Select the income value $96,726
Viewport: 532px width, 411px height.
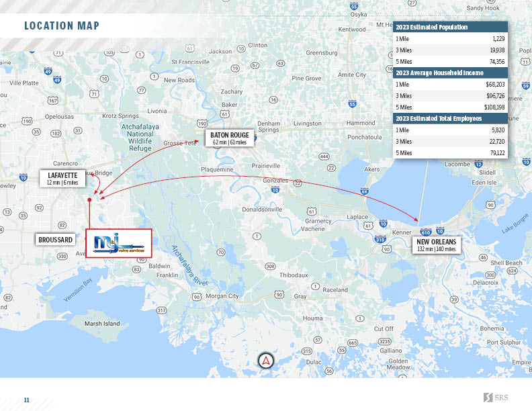click(x=495, y=96)
